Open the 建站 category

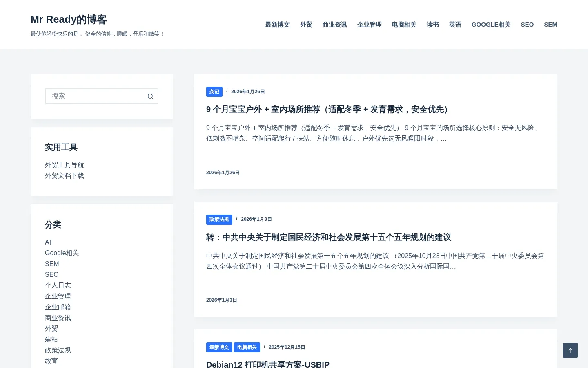tap(51, 339)
